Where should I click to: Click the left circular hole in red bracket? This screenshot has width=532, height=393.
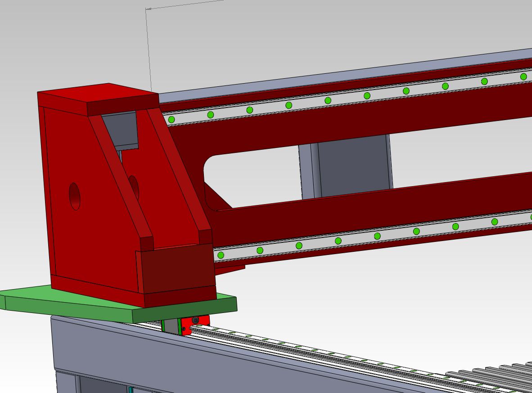tap(75, 196)
